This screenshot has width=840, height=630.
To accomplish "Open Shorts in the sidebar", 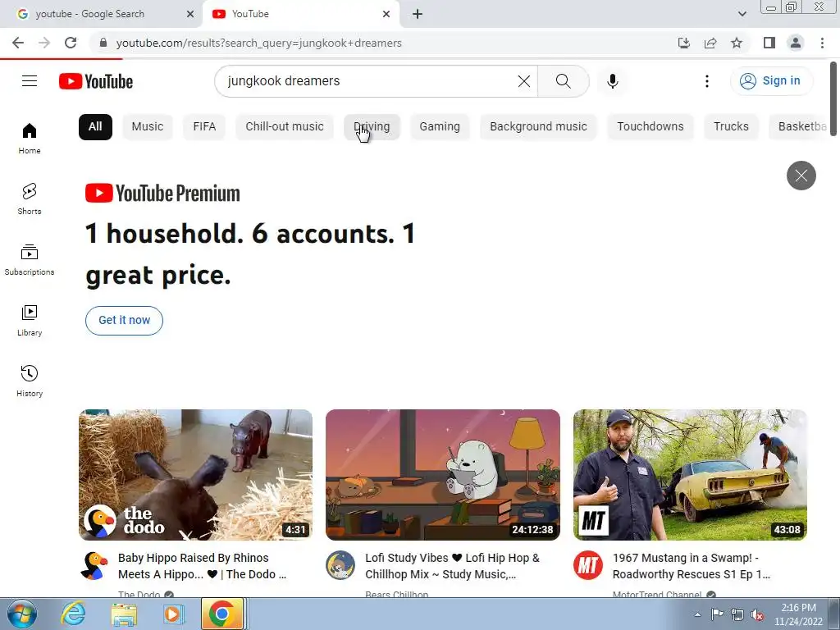I will [x=30, y=199].
